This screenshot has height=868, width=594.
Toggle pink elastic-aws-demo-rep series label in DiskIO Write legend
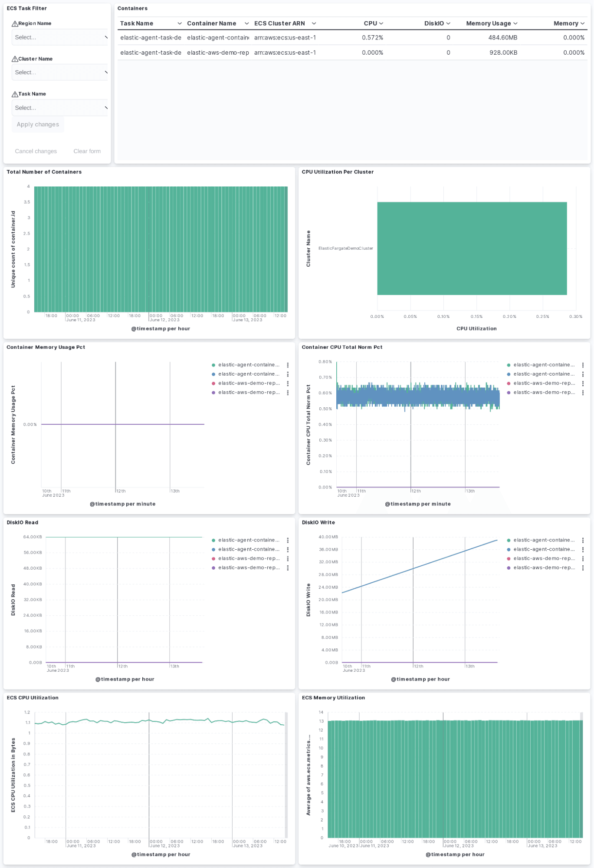pyautogui.click(x=544, y=559)
